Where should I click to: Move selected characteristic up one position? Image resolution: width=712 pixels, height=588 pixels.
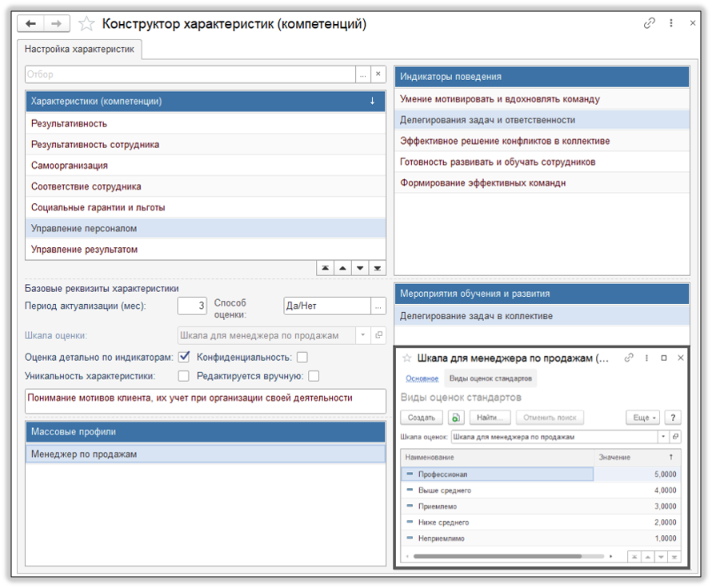pos(342,267)
